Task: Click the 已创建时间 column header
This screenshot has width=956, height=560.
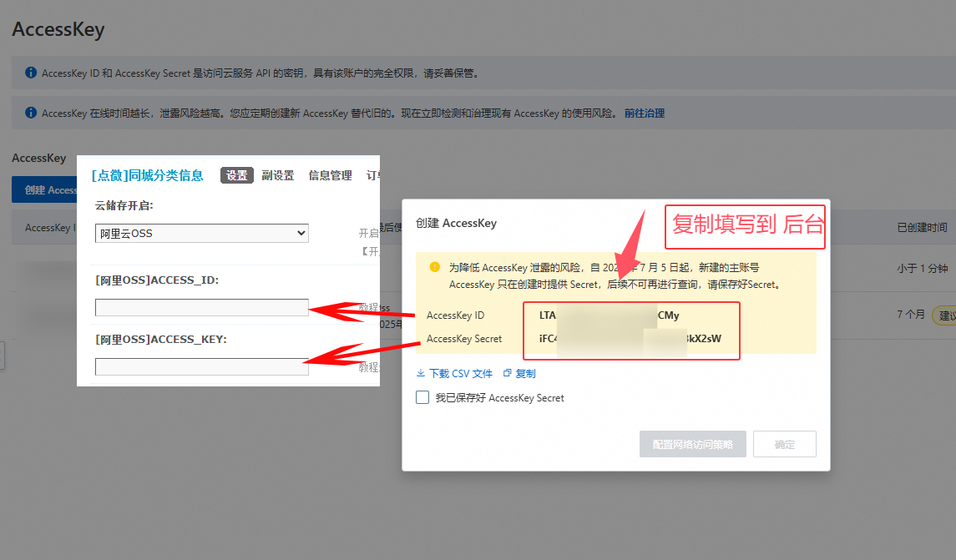Action: tap(922, 227)
